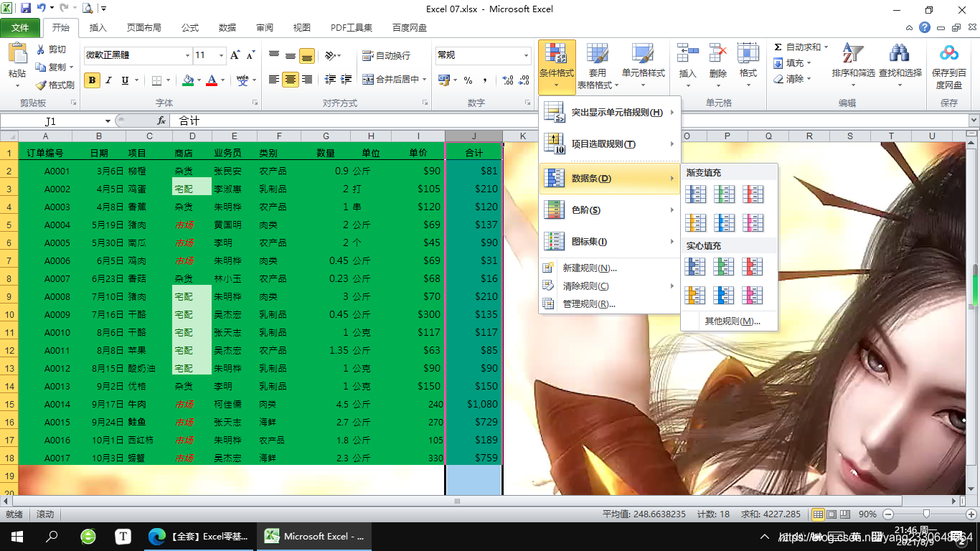Switch to the Insert (插入) tab
The image size is (980, 551).
click(x=98, y=27)
